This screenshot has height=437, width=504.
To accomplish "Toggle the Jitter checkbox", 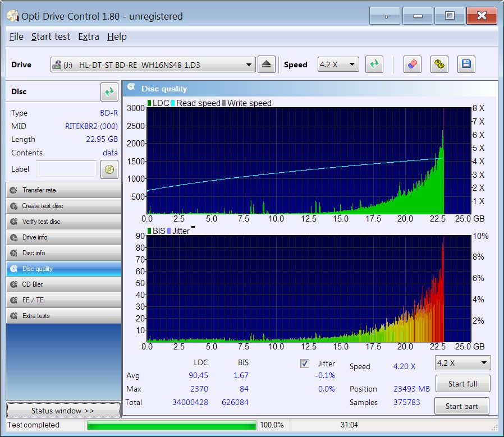I will [x=304, y=364].
